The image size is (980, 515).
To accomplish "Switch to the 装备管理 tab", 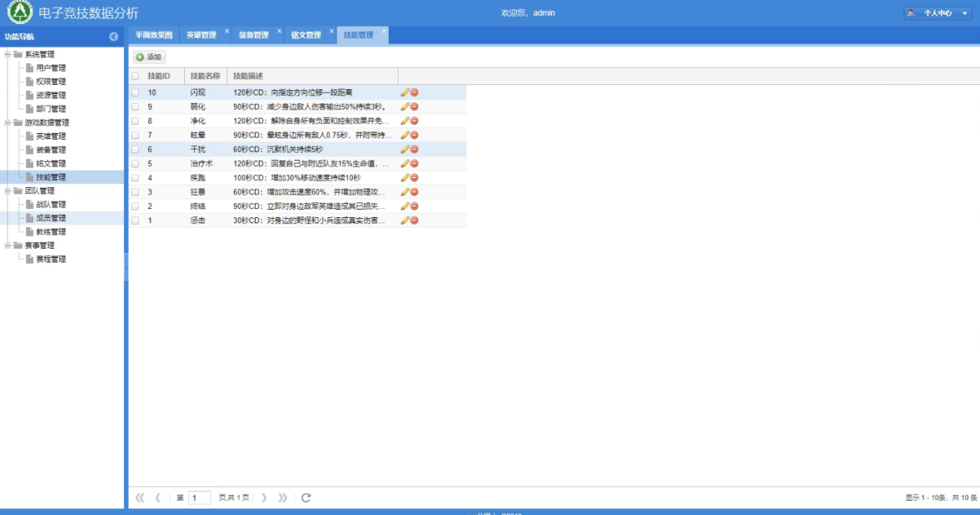I will pyautogui.click(x=253, y=35).
